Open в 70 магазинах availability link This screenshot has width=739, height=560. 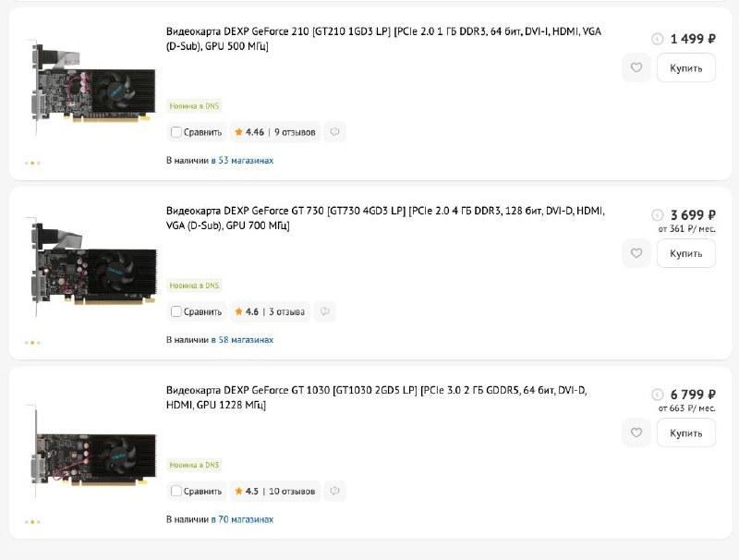coord(242,519)
